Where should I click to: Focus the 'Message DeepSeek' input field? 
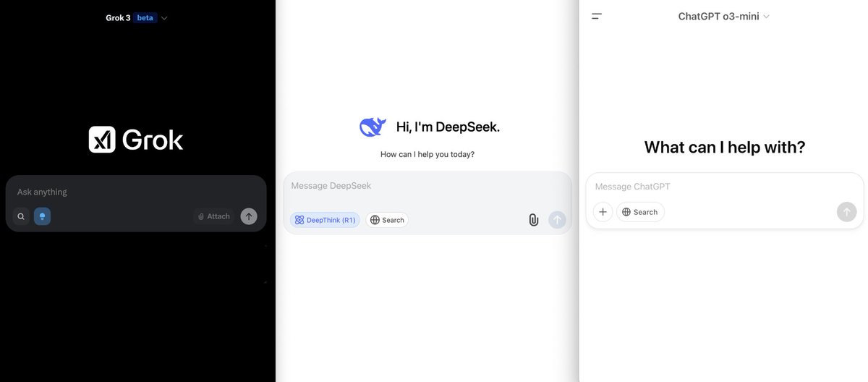[x=427, y=186]
